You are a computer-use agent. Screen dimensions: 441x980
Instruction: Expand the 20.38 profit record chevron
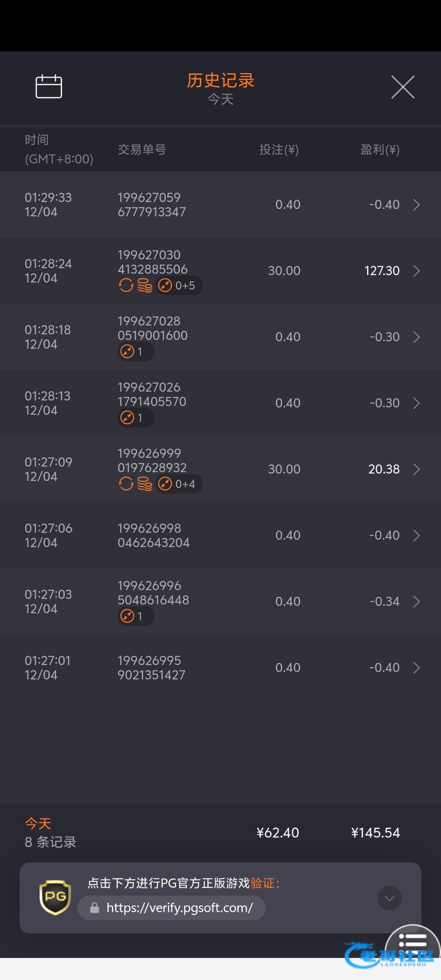tap(416, 469)
